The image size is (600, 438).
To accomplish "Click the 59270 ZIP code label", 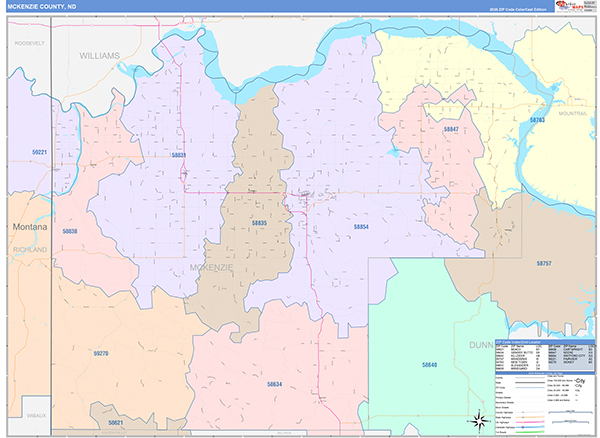I will coord(101,353).
